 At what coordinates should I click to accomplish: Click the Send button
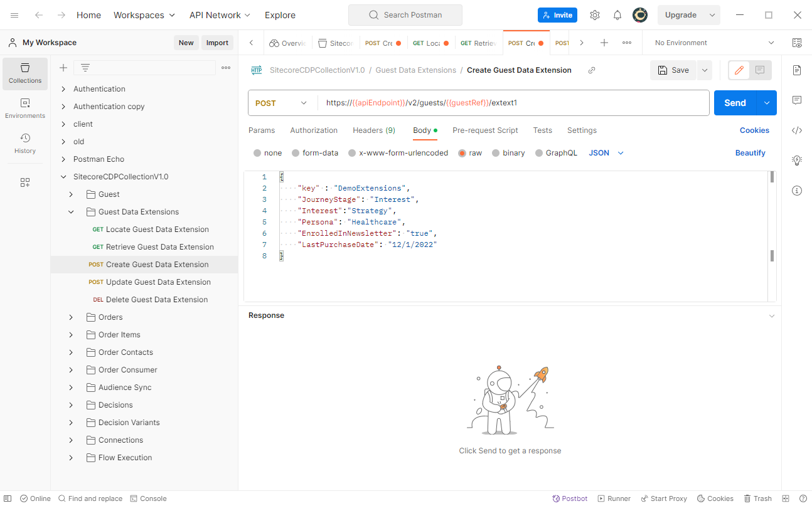tap(734, 103)
